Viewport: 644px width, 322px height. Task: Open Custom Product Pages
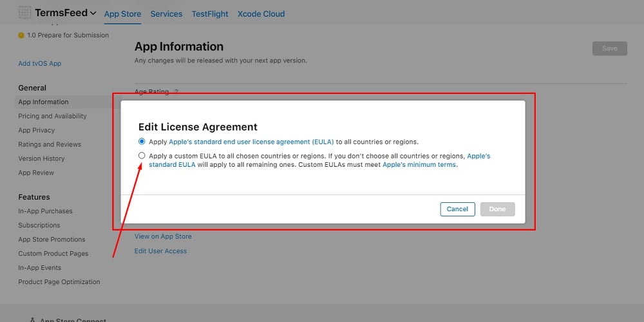click(53, 254)
